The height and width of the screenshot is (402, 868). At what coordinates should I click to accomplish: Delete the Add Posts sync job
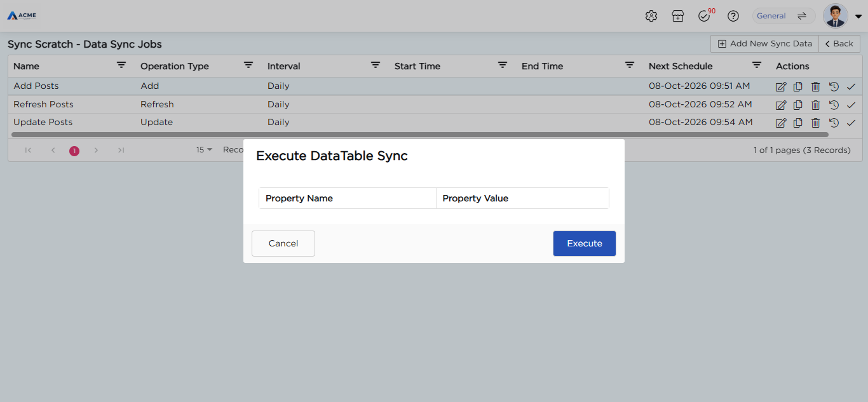point(816,87)
